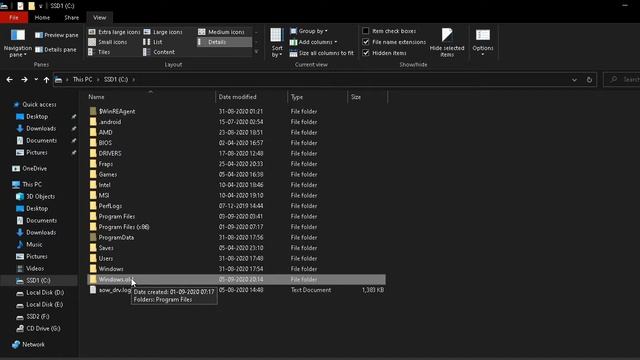Select Quick access in navigation pane

point(35,104)
